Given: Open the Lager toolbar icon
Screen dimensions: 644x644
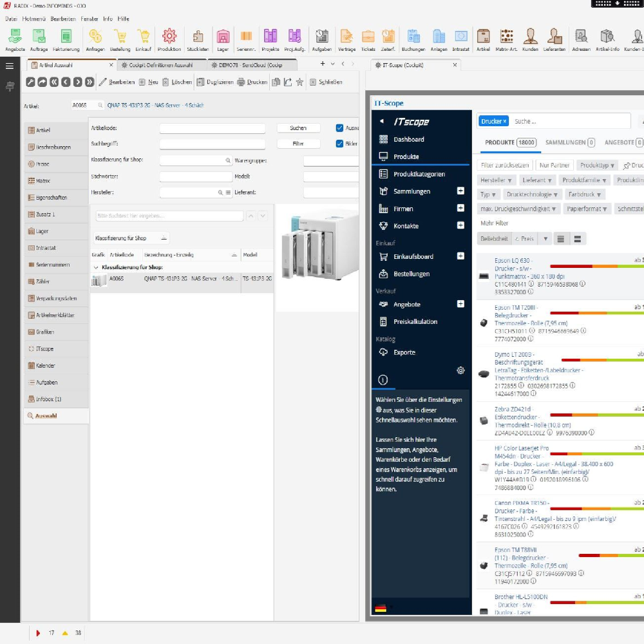Looking at the screenshot, I should [x=223, y=40].
